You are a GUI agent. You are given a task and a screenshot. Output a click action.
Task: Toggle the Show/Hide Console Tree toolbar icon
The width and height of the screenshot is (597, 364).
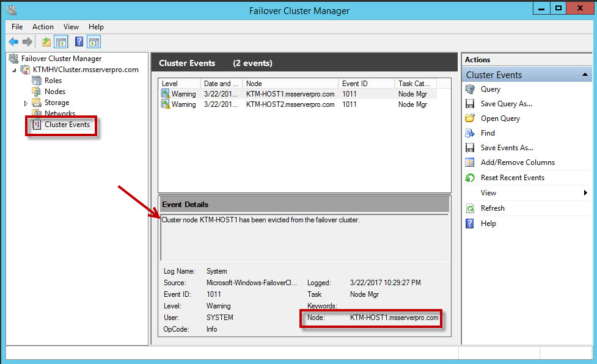tap(61, 42)
